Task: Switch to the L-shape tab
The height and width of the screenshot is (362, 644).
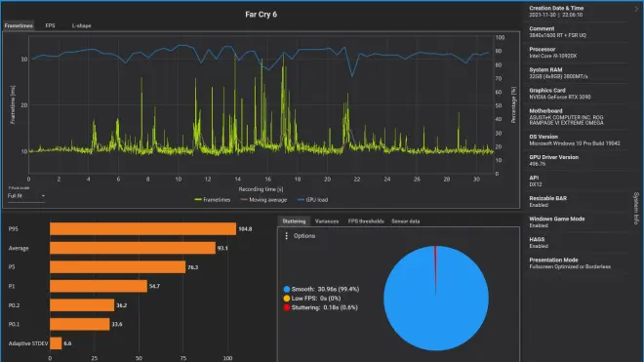Action: 81,25
